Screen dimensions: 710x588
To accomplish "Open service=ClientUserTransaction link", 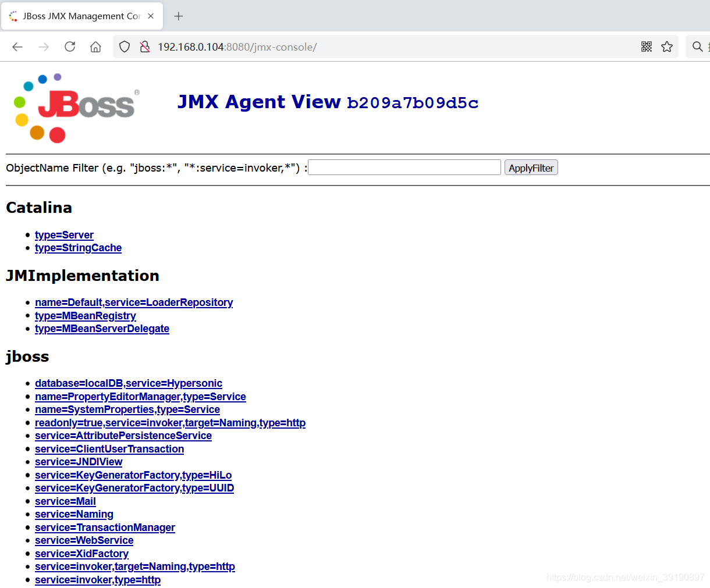I will coord(109,449).
